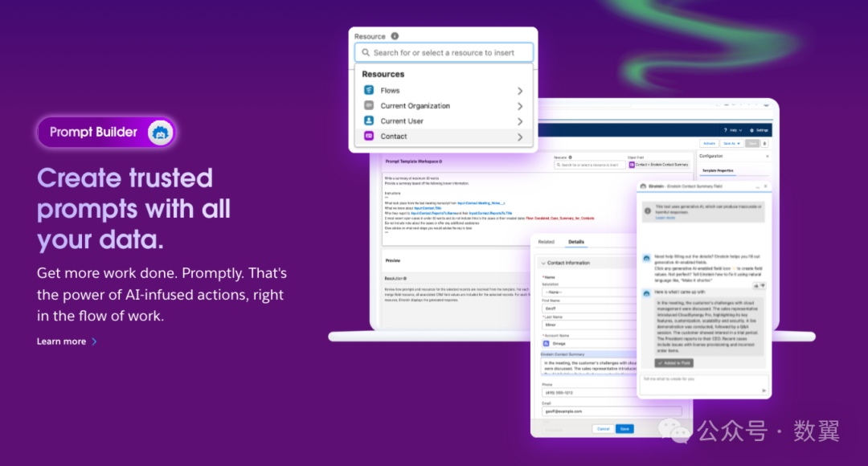Click Einstein avatar beside 'Here is what' message
868x466 pixels.
pos(646,293)
